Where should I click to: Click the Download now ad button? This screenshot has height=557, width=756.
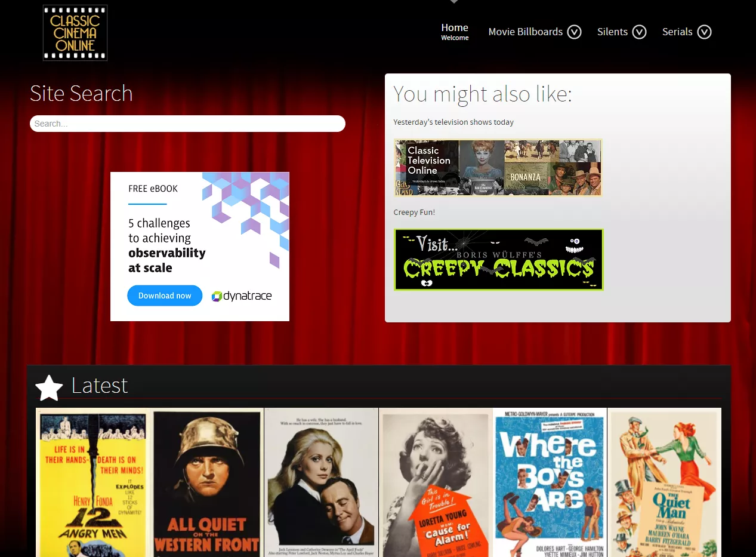165,296
